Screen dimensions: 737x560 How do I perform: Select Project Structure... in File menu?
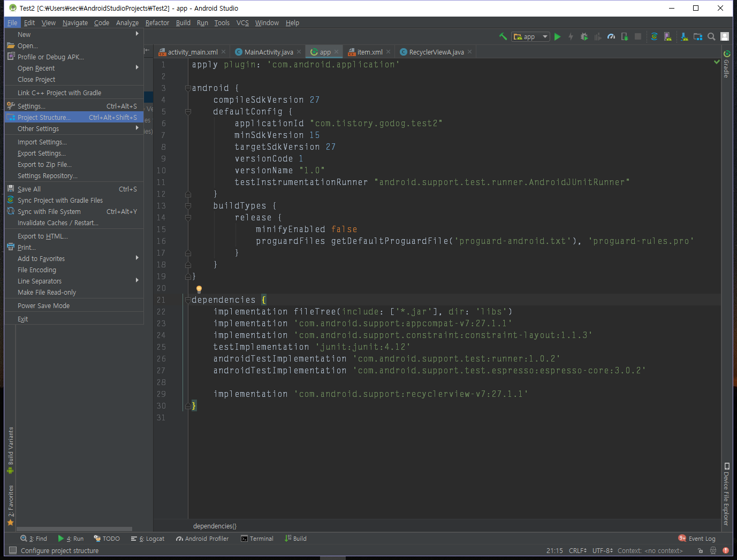[74, 117]
